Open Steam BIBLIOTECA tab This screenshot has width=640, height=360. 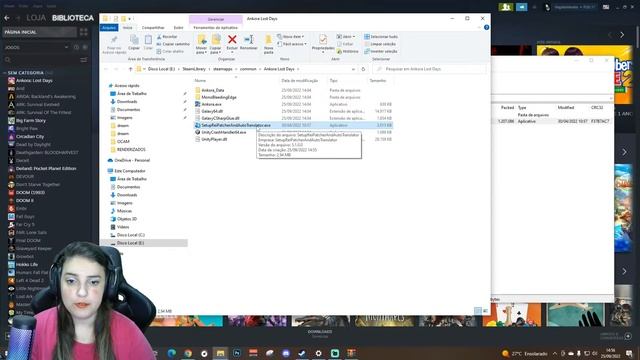(73, 18)
